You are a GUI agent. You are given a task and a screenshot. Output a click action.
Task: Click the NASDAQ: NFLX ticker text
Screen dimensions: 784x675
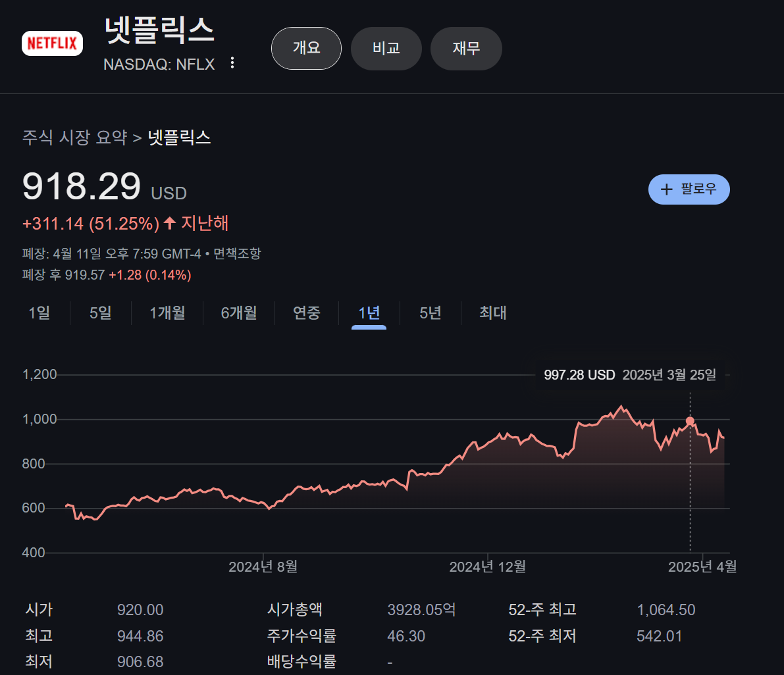pos(159,64)
